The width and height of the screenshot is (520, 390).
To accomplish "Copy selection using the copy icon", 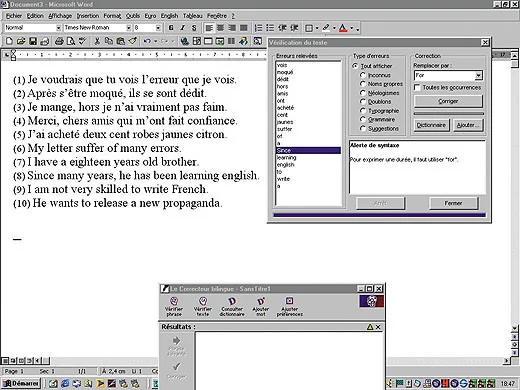I will point(109,41).
